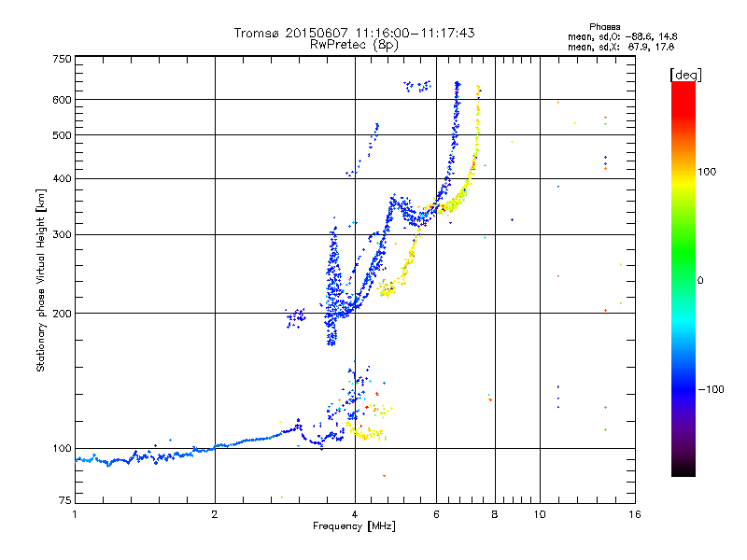Click the x-axis tick label "10"

(x=540, y=514)
